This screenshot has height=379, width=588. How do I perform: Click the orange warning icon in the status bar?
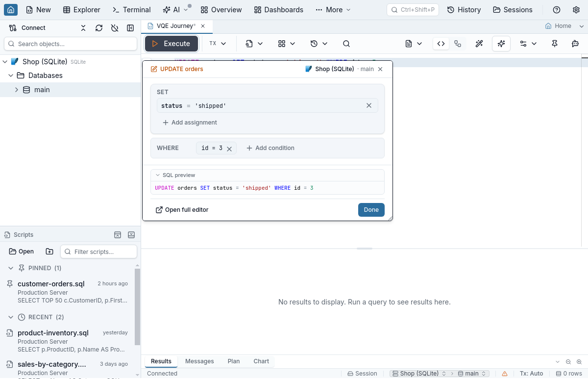tap(505, 374)
